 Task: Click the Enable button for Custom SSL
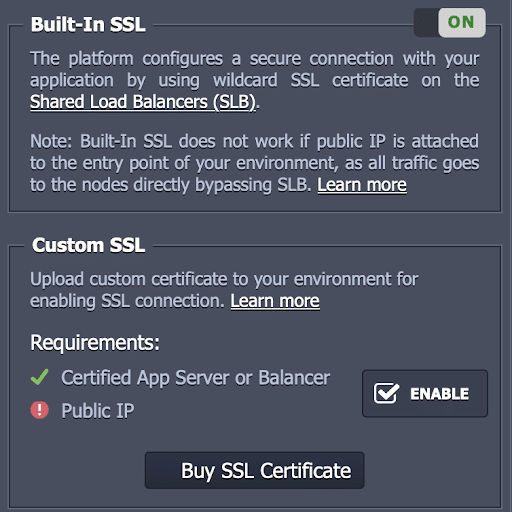(425, 393)
